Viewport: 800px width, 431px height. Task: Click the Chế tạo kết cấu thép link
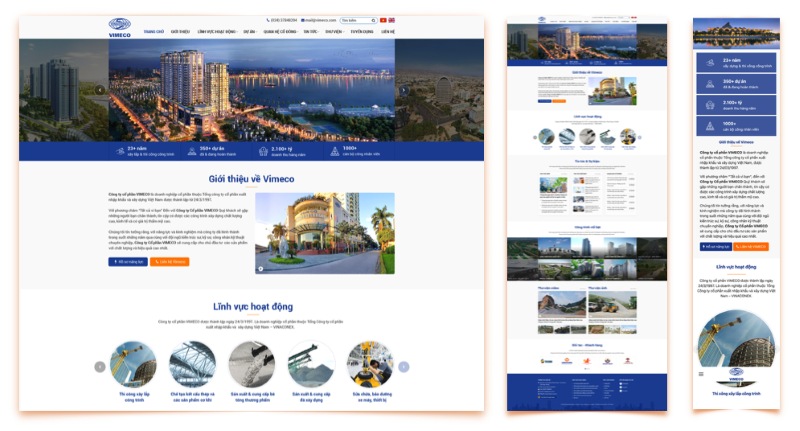(193, 397)
